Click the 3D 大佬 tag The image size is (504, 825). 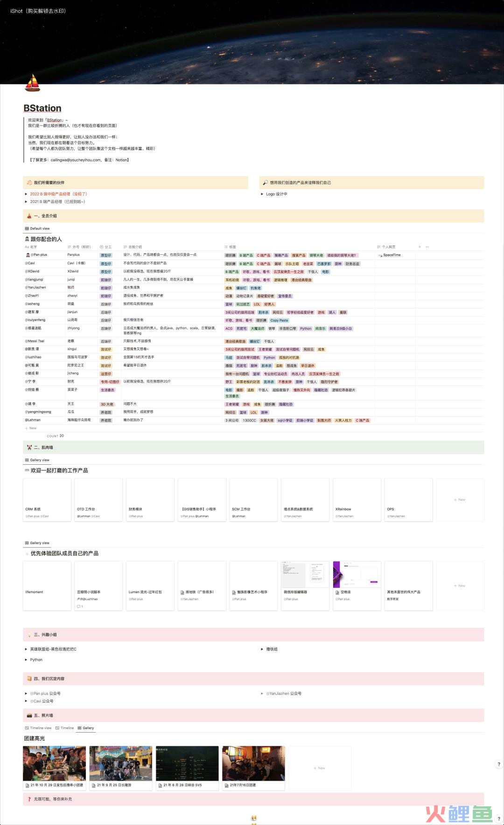pyautogui.click(x=107, y=404)
